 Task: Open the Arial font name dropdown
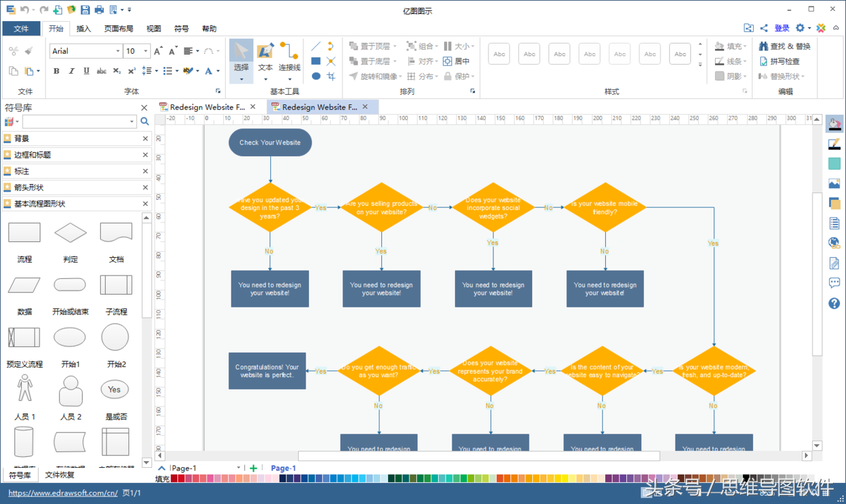(117, 51)
